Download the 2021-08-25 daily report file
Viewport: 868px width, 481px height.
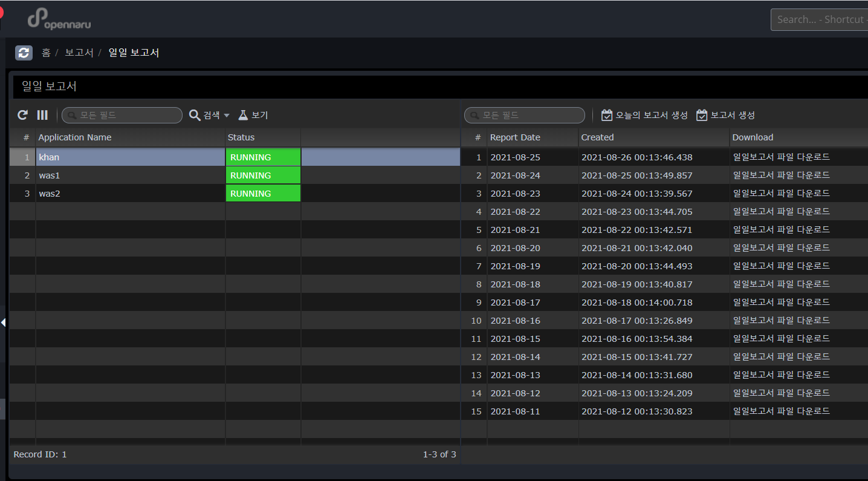(x=781, y=157)
